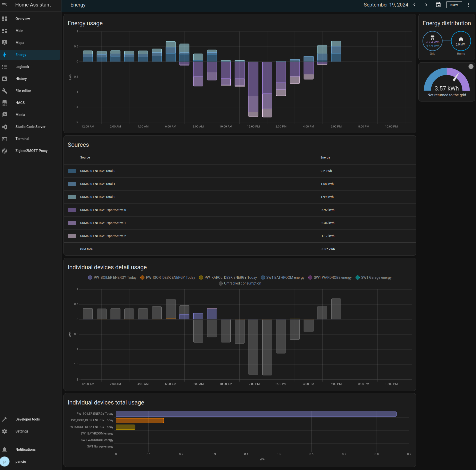Image resolution: width=476 pixels, height=470 pixels.
Task: Collapse the sidebar using the menu icon
Action: pos(4,5)
